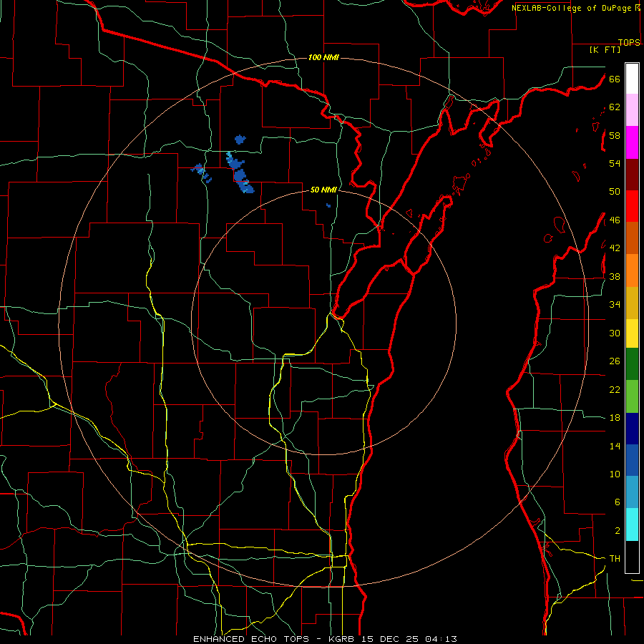Image resolution: width=644 pixels, height=644 pixels.
Task: Click the navy blue legend swatch
Action: click(632, 429)
